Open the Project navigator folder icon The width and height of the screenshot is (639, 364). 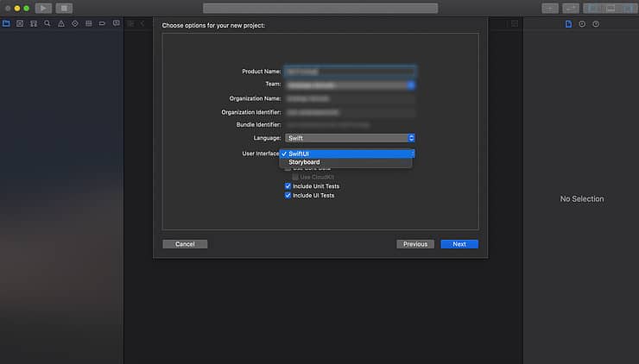pyautogui.click(x=6, y=23)
